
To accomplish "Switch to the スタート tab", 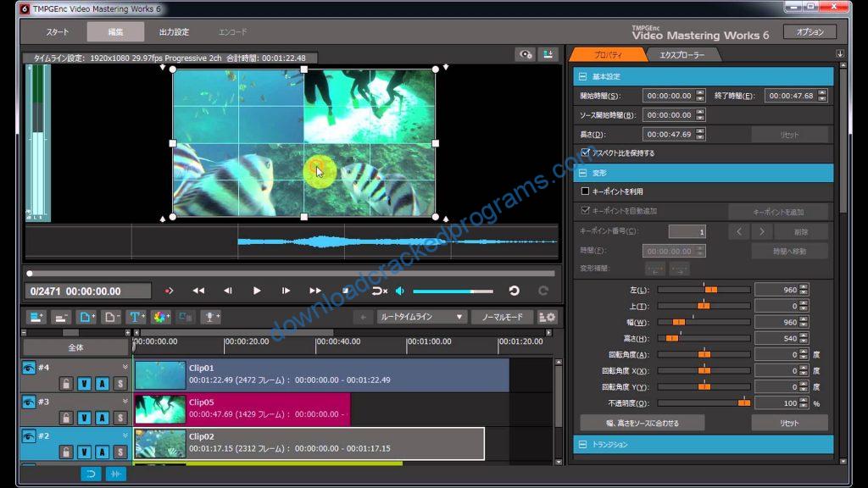I will coord(57,32).
